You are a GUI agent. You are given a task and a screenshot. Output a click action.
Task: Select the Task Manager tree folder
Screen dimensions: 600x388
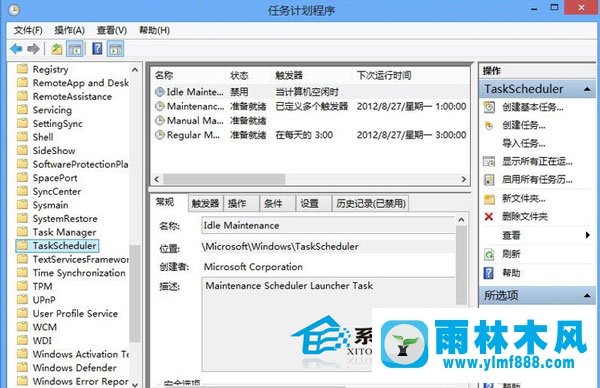coord(64,232)
